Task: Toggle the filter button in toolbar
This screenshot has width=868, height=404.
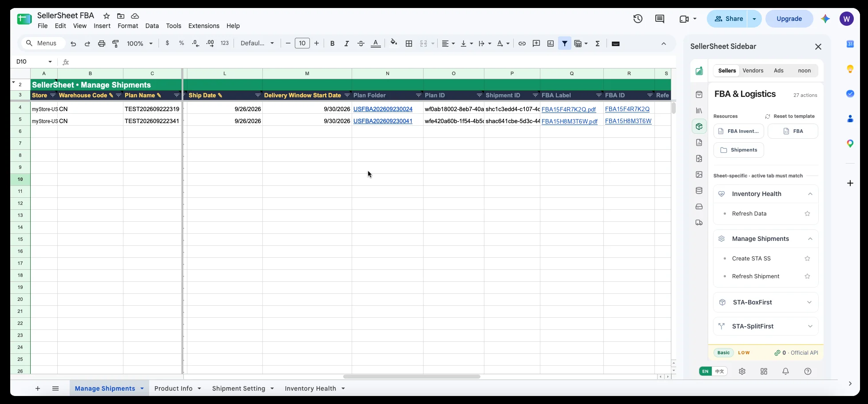Action: pyautogui.click(x=565, y=44)
